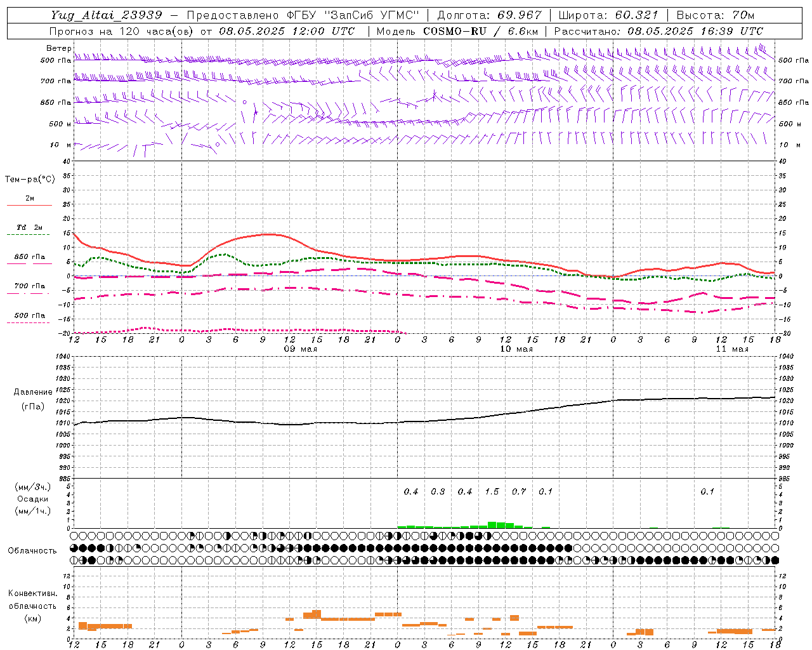Image resolution: width=812 pixels, height=650 pixels.
Task: Click the Ветер panel label
Action: (58, 48)
